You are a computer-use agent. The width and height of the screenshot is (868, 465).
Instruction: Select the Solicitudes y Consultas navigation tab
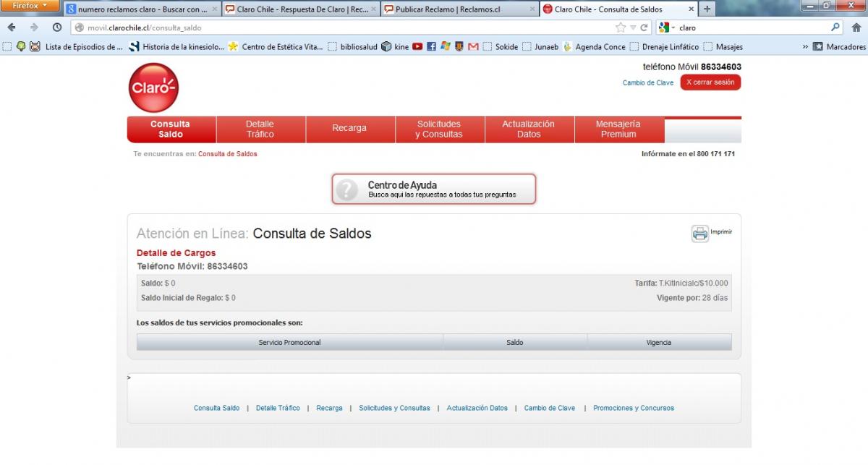click(439, 129)
